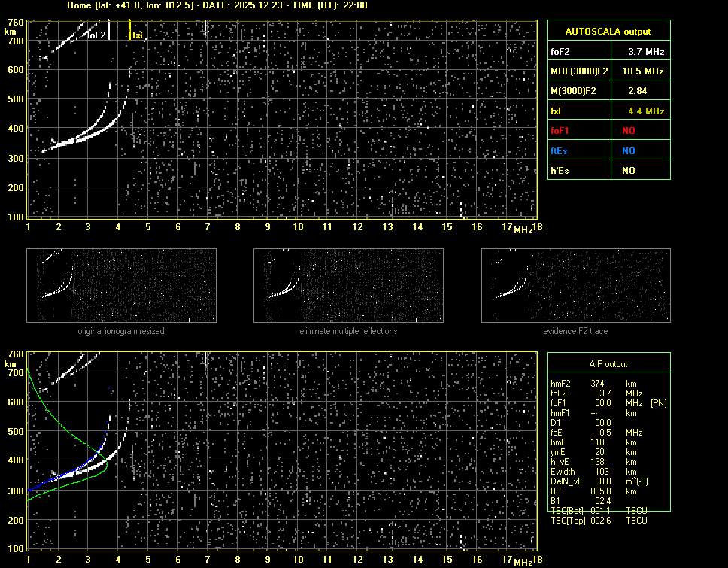728x568 pixels.
Task: Click the TEC[Top] value in AIP output
Action: coord(599,521)
